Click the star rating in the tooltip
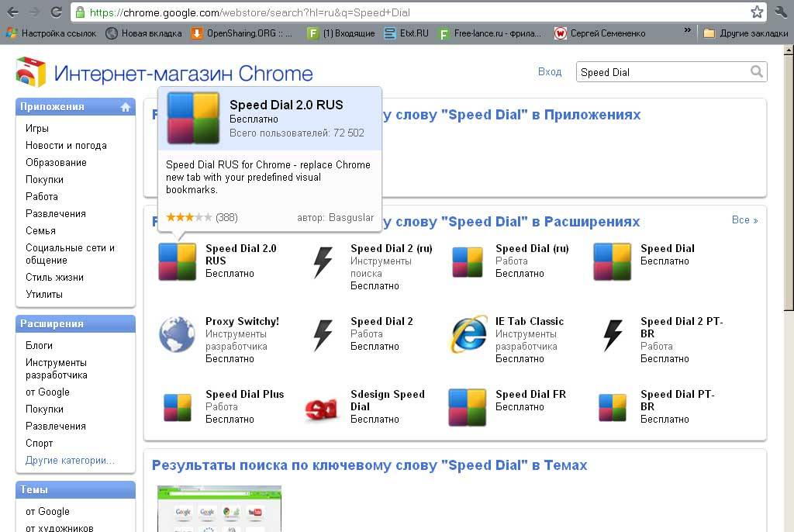Image resolution: width=794 pixels, height=532 pixels. (189, 217)
